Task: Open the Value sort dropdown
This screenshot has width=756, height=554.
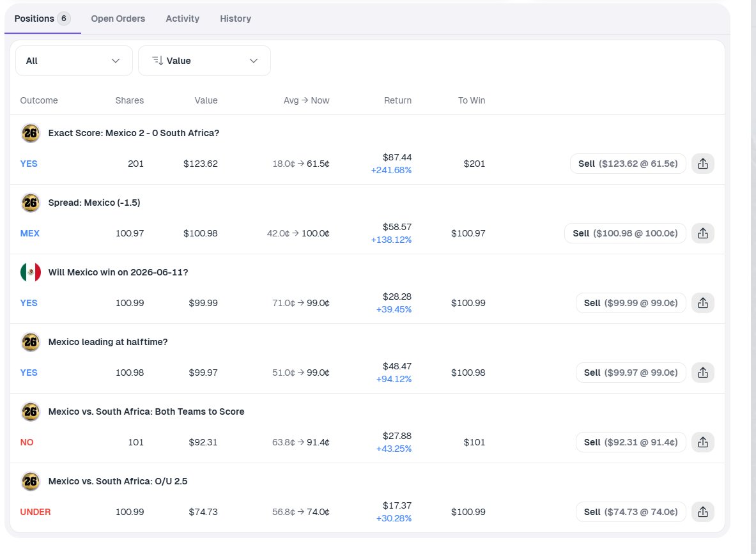Action: (204, 61)
